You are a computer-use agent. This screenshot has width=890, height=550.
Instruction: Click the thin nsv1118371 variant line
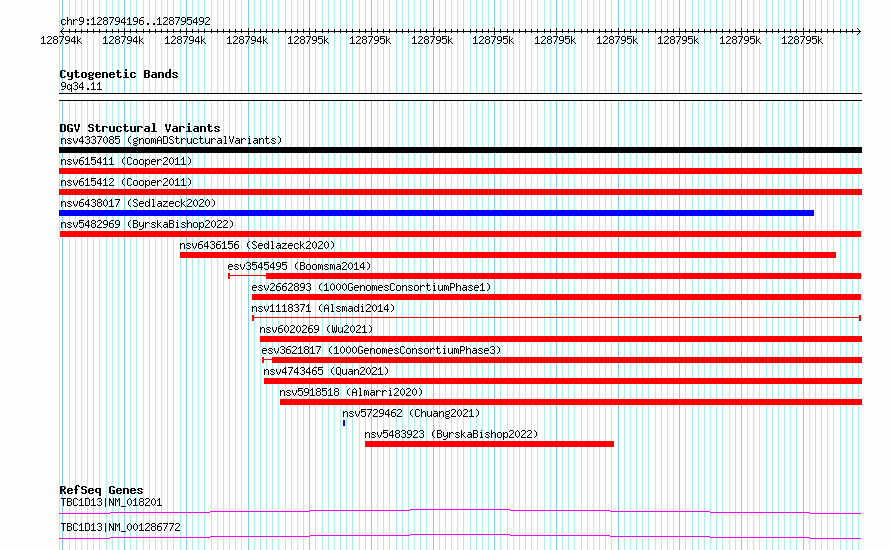point(556,318)
